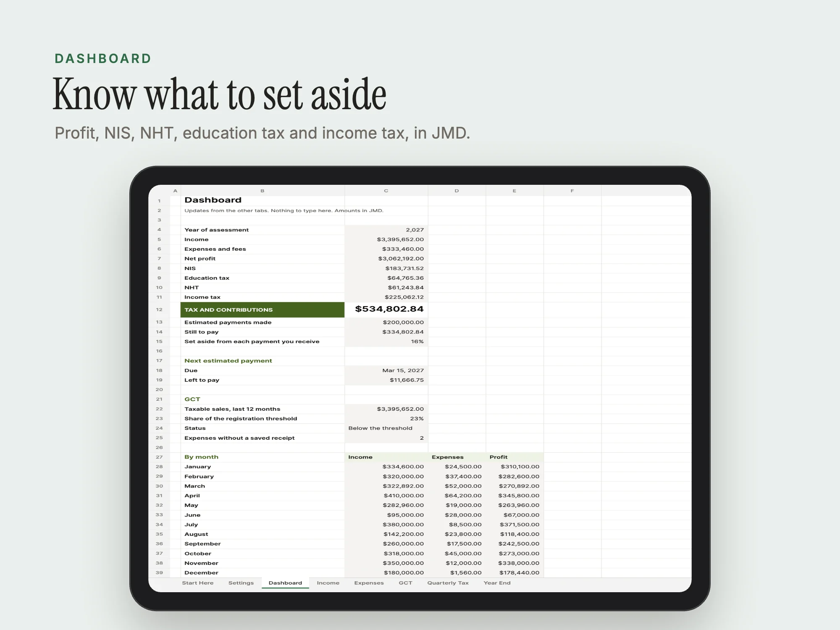Click the Profit column heading cell

(514, 457)
